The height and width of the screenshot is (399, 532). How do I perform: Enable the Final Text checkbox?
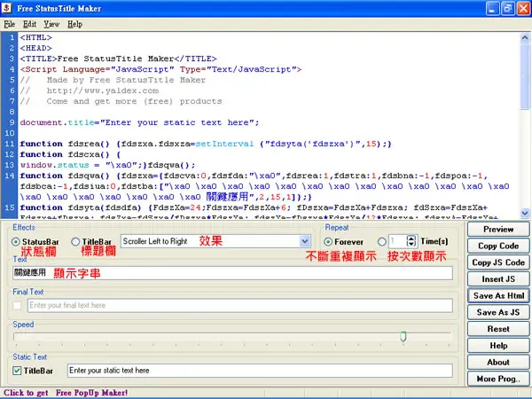(x=17, y=305)
